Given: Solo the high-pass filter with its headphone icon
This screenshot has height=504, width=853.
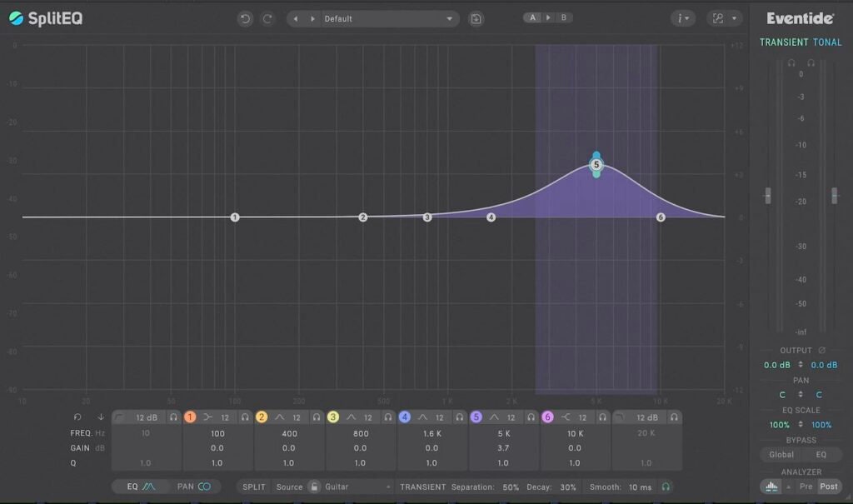Looking at the screenshot, I should pos(173,417).
